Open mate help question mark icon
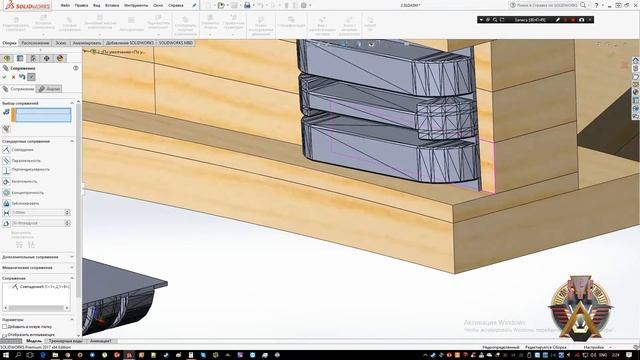Viewport: 640px width, 360px height. click(76, 68)
